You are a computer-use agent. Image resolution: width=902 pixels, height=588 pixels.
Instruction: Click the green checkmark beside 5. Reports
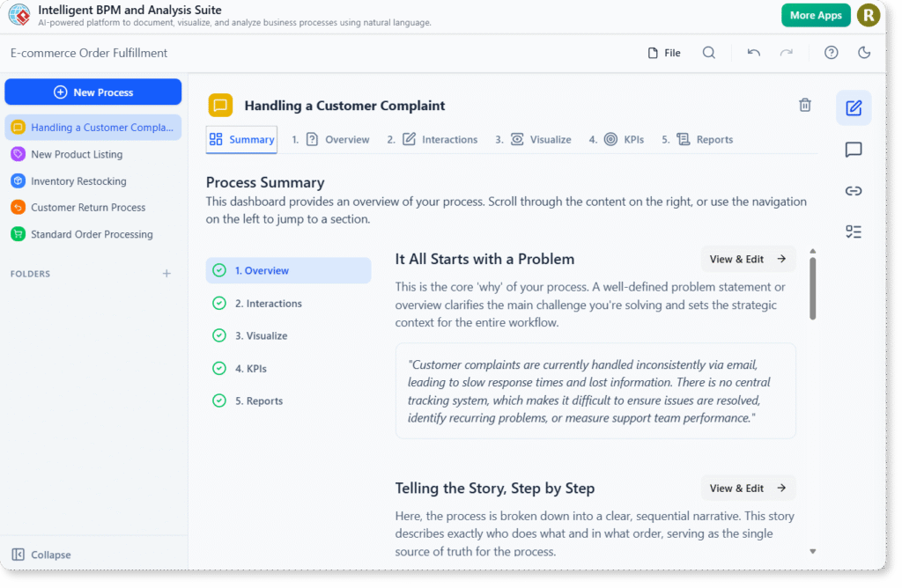point(218,401)
